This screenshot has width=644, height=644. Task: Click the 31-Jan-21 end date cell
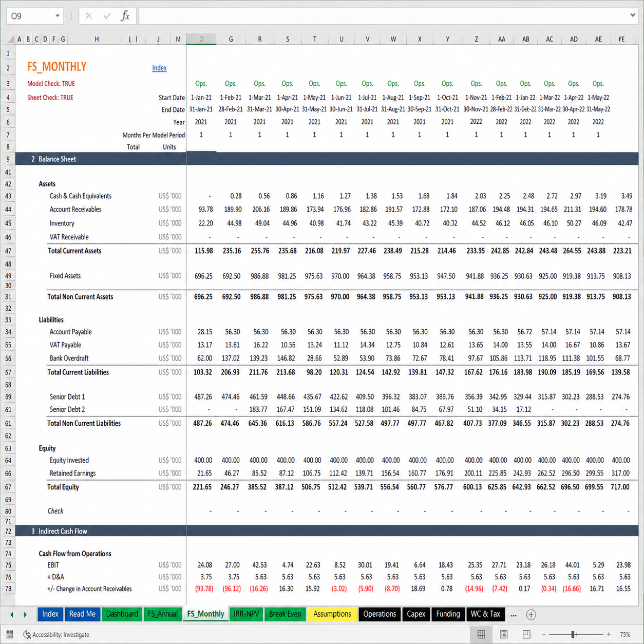201,109
